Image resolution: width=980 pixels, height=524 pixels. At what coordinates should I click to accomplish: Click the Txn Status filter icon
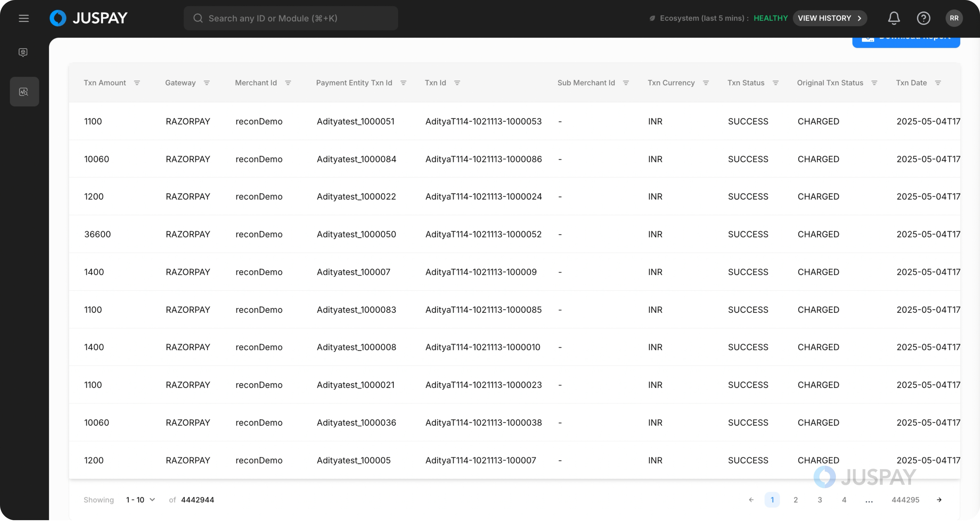pyautogui.click(x=776, y=83)
